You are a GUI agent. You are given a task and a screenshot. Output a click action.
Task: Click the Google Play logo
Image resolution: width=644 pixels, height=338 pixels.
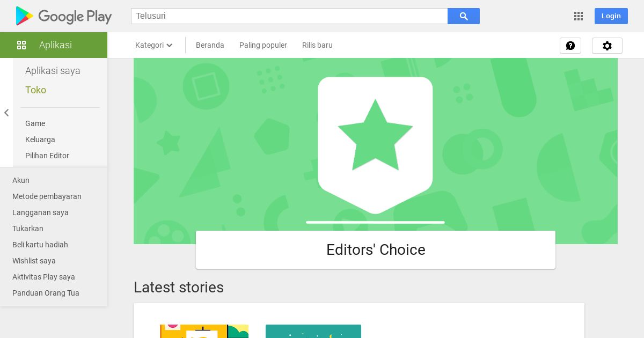(64, 16)
